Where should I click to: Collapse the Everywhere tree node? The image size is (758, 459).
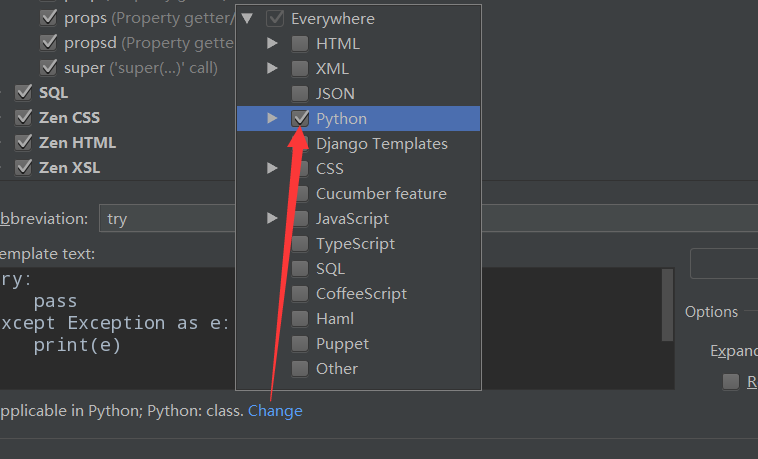247,19
